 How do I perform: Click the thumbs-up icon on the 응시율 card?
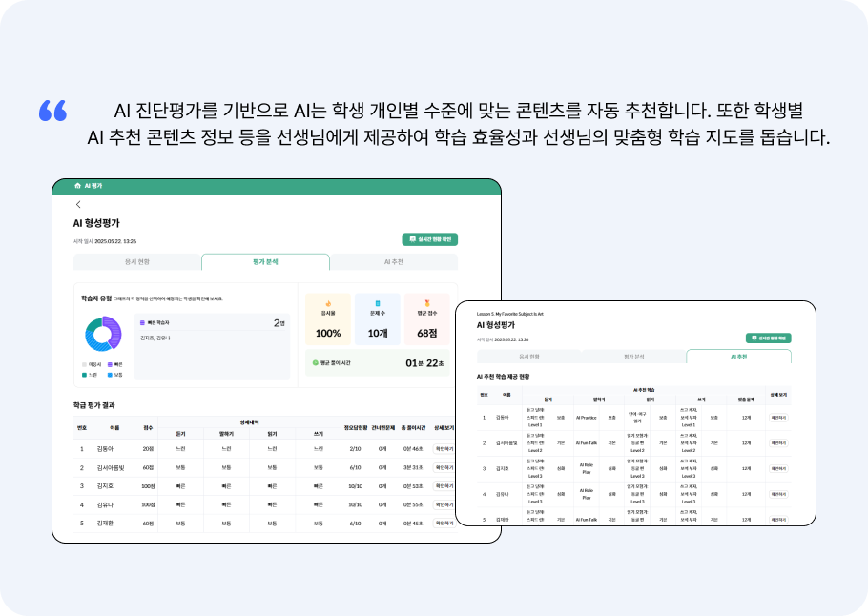[326, 302]
